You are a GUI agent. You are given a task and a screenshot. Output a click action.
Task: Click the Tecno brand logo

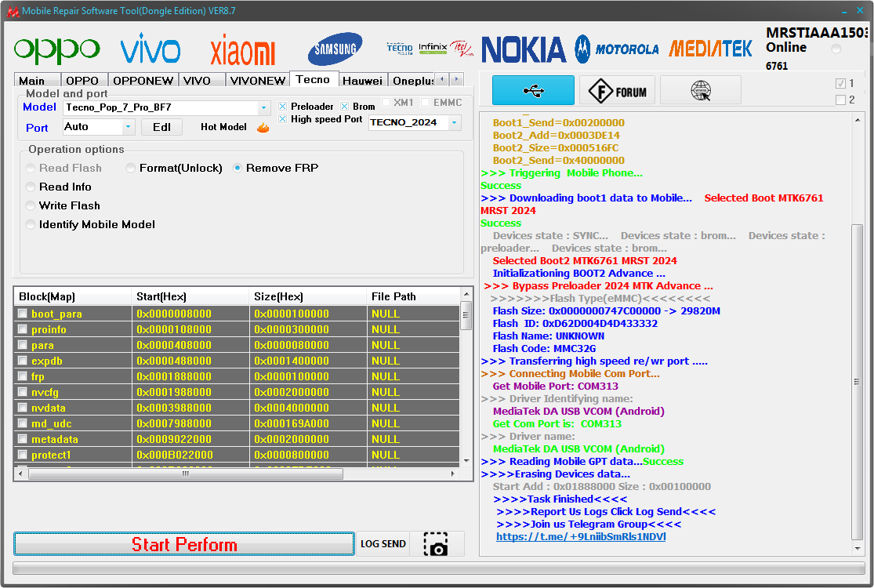pos(400,49)
